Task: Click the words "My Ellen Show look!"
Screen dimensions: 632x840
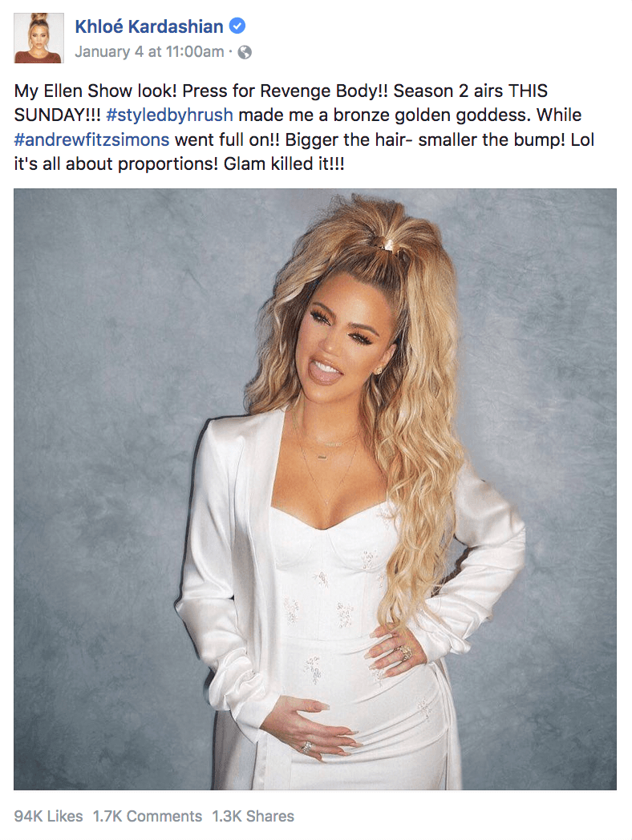Action: [x=95, y=91]
